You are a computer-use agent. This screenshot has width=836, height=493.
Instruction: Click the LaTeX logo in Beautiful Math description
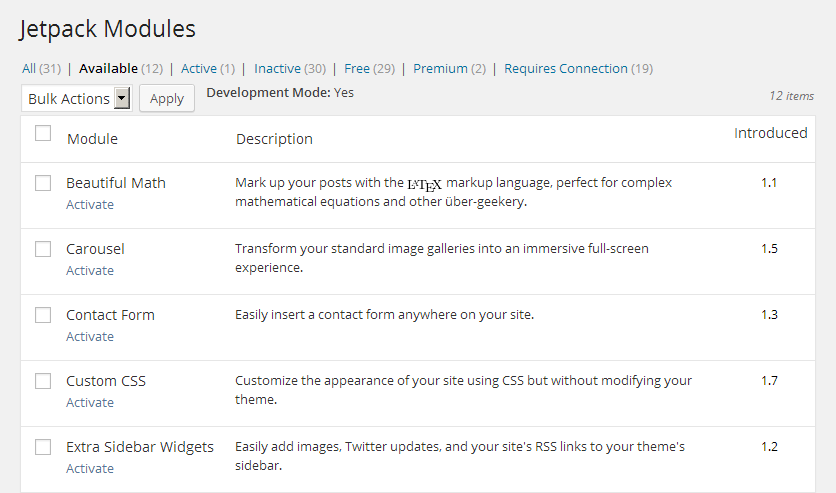424,185
